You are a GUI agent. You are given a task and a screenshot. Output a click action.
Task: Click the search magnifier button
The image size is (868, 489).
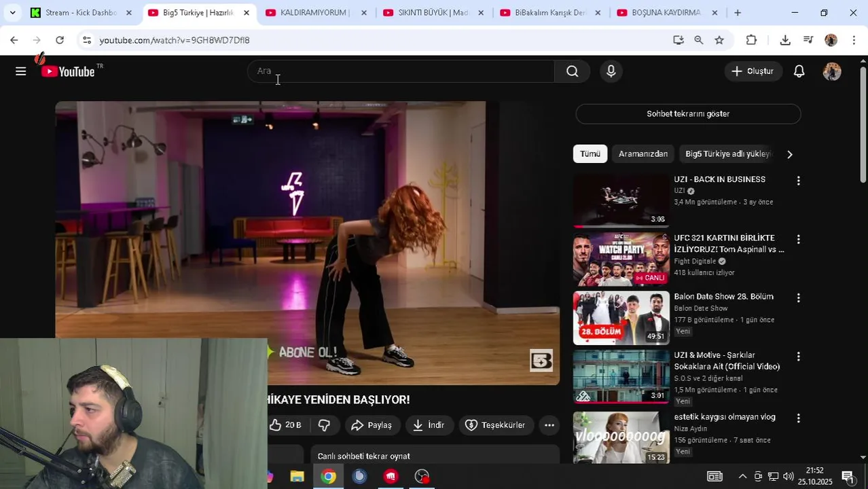pos(573,71)
